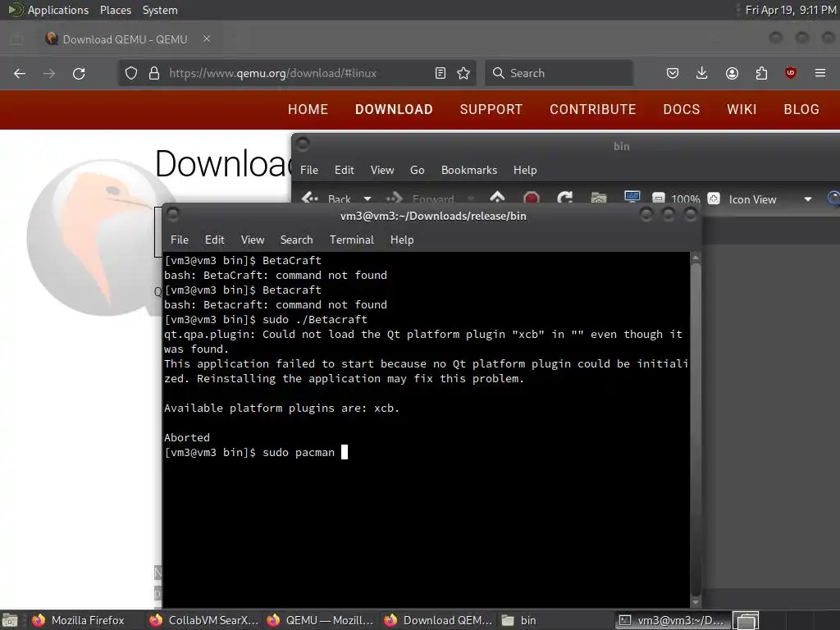
Task: Switch to CollabVM SearX taskbar item
Action: (x=204, y=620)
